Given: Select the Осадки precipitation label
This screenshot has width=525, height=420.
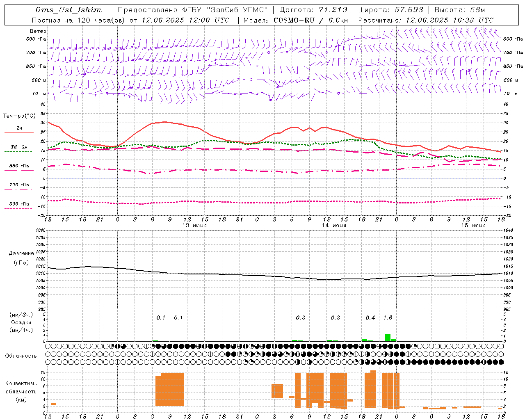Looking at the screenshot, I should pos(21,322).
